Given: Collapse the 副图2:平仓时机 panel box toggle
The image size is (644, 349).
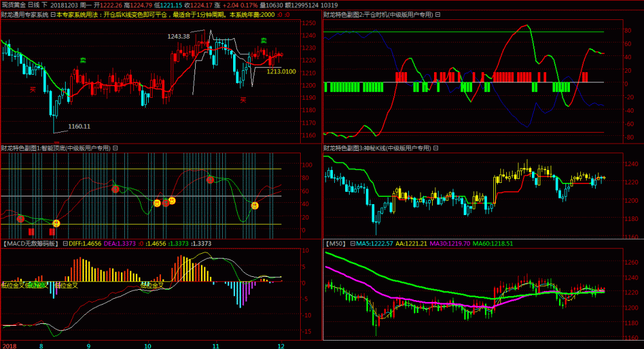Looking at the screenshot, I should pyautogui.click(x=438, y=15).
